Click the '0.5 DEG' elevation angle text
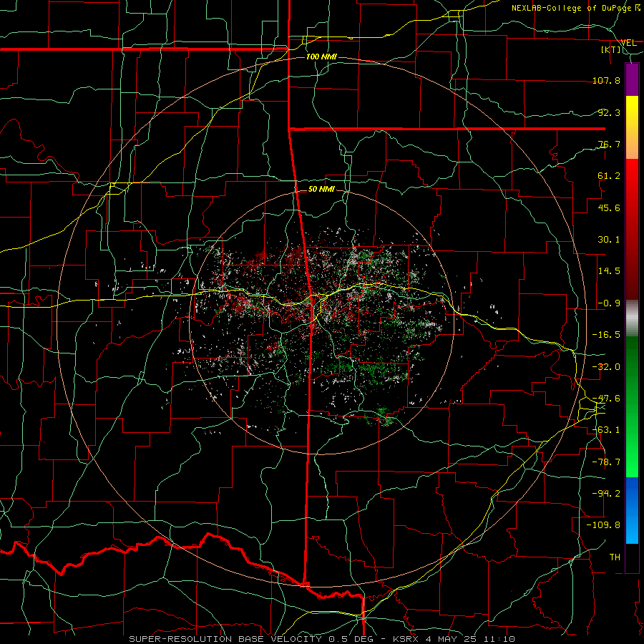 (x=351, y=639)
